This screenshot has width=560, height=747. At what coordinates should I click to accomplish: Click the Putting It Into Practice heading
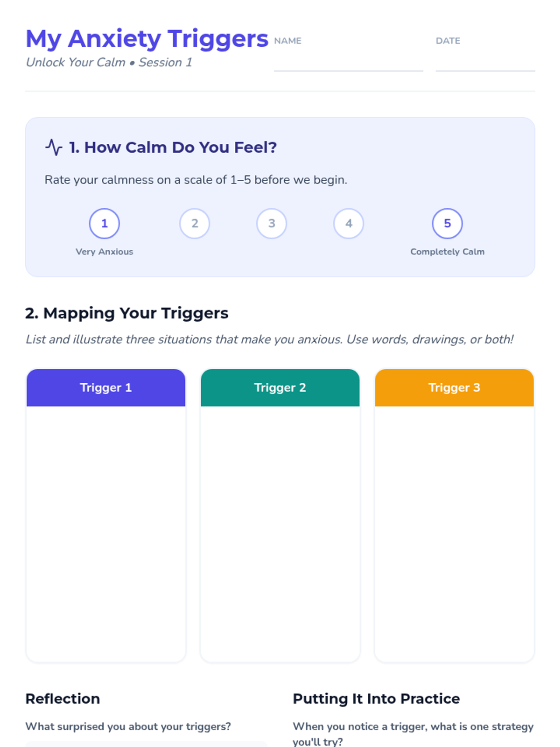[x=376, y=699]
